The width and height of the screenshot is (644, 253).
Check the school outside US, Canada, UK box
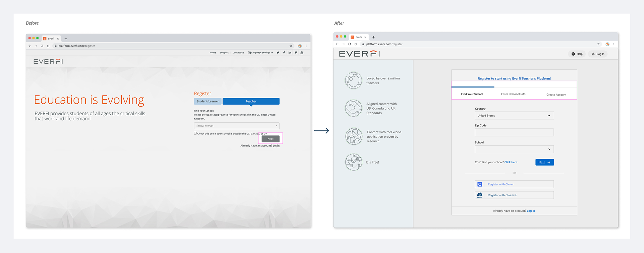click(195, 133)
